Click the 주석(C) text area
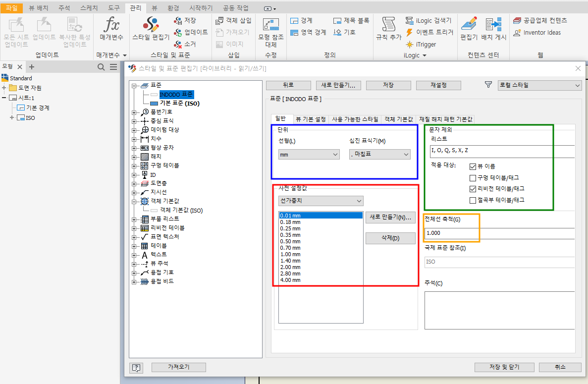Image resolution: width=588 pixels, height=384 pixels. pyautogui.click(x=499, y=311)
